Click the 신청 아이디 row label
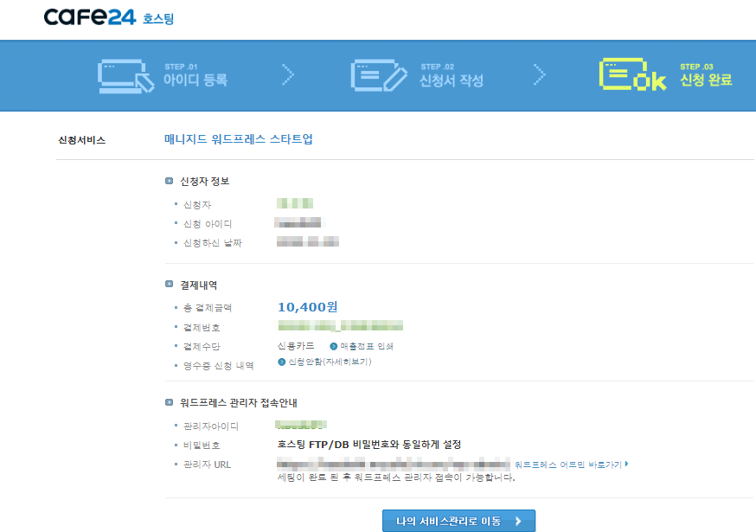The image size is (756, 532). click(208, 224)
